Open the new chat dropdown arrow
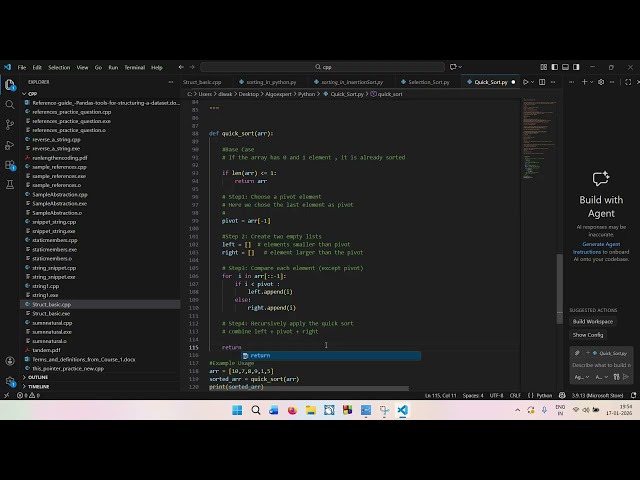Image resolution: width=640 pixels, height=480 pixels. pyautogui.click(x=591, y=82)
